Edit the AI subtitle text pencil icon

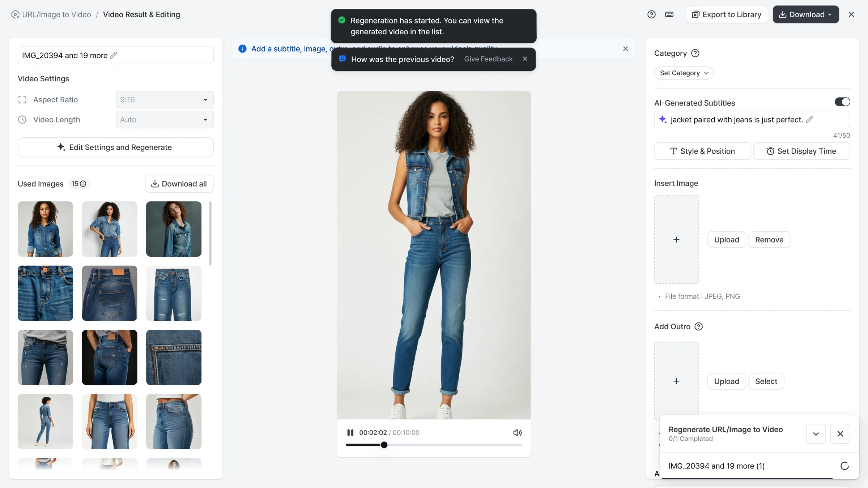point(809,119)
